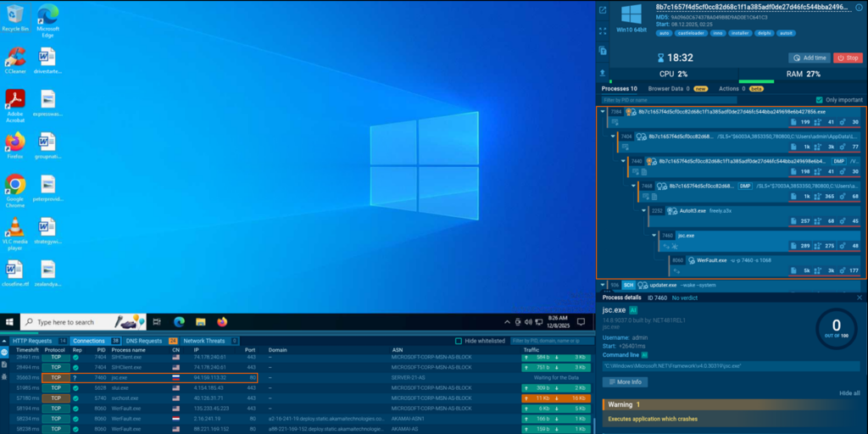Click the upload arrow icon in the sidebar
The height and width of the screenshot is (434, 868).
[x=603, y=72]
